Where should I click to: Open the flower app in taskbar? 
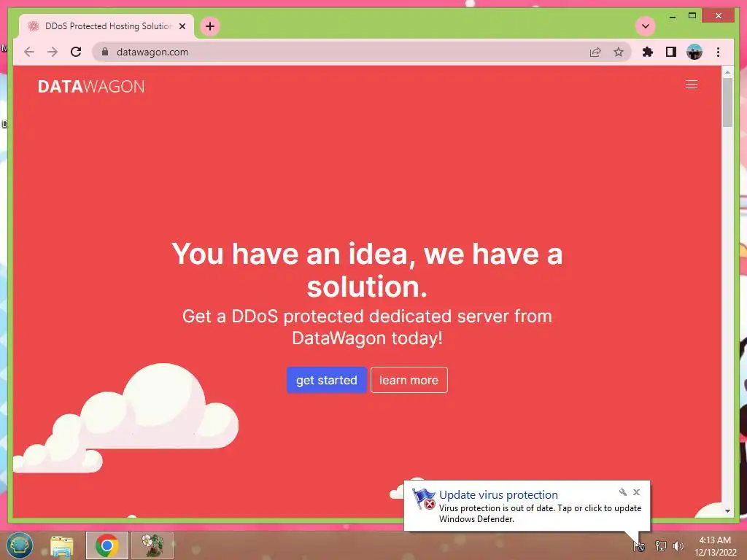click(x=152, y=545)
